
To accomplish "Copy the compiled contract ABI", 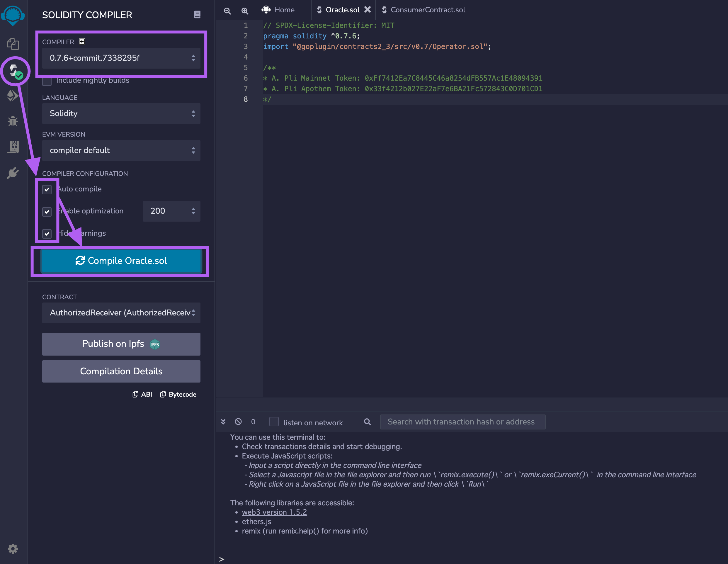I will pyautogui.click(x=142, y=394).
